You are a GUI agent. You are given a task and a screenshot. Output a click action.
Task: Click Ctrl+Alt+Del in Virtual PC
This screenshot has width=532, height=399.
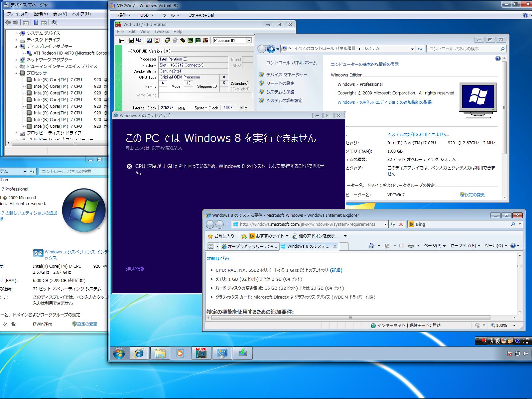[201, 15]
